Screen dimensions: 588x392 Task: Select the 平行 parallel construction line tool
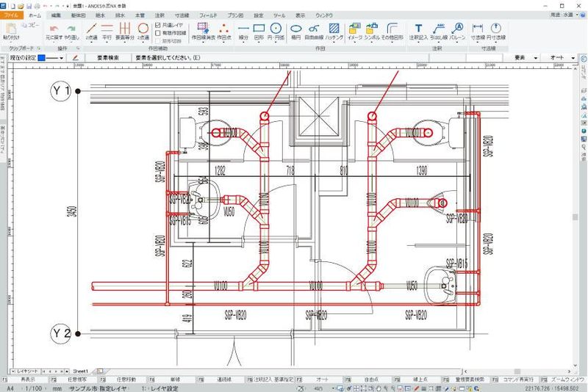point(107,32)
